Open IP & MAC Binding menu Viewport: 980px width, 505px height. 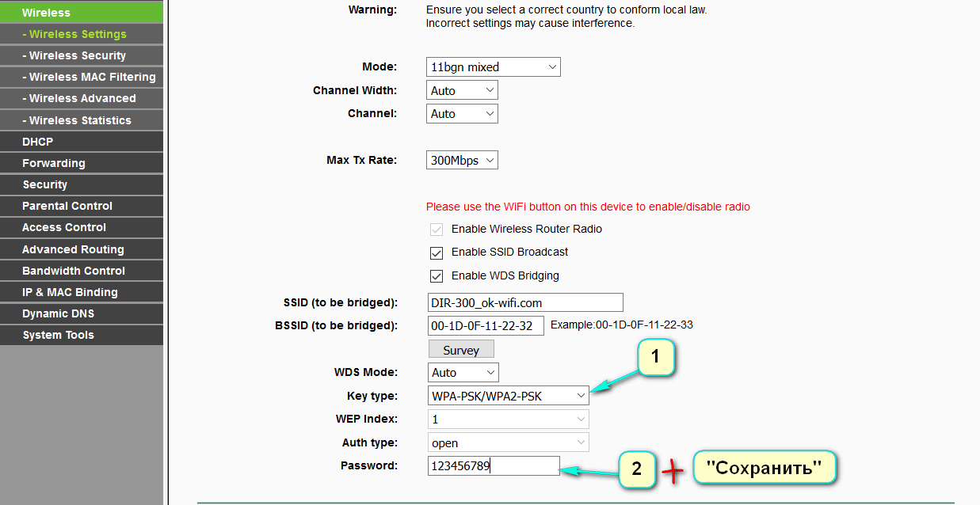tap(82, 292)
